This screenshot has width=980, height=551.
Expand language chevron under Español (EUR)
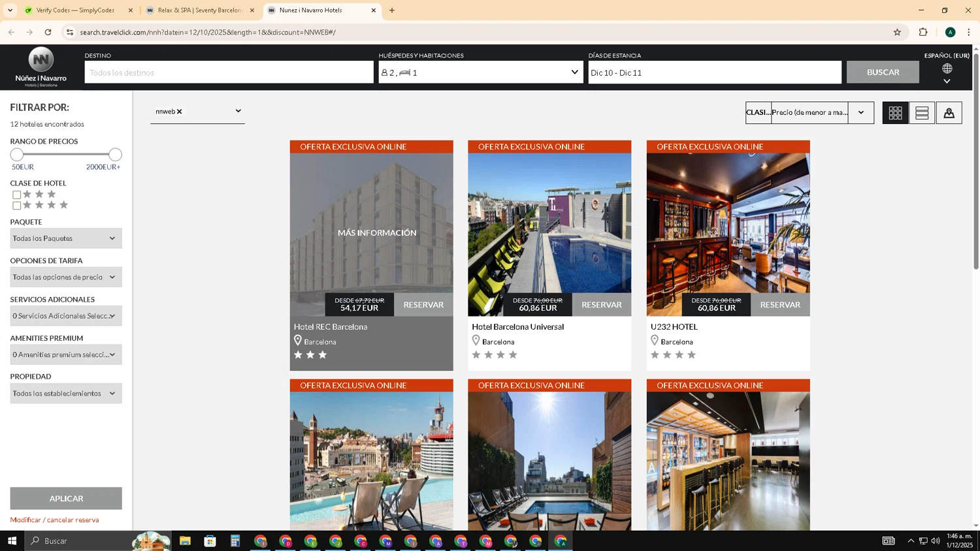pyautogui.click(x=947, y=82)
